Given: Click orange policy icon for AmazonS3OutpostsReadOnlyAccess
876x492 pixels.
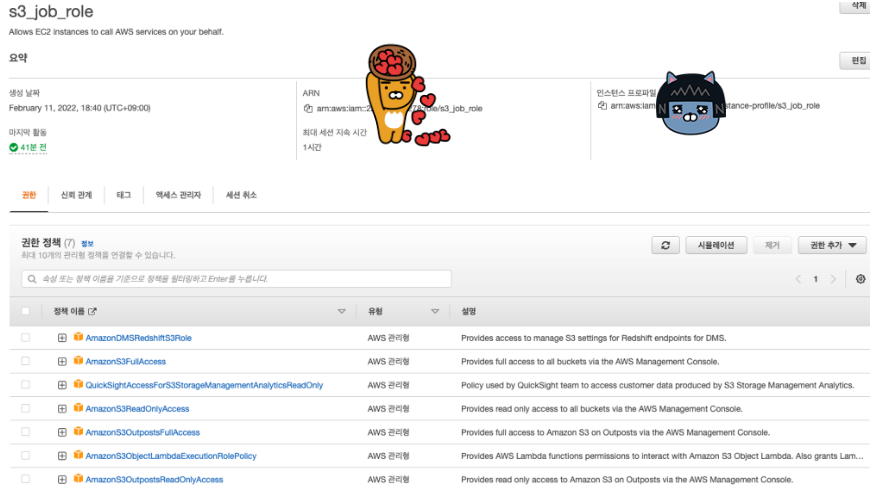Looking at the screenshot, I should click(x=78, y=479).
